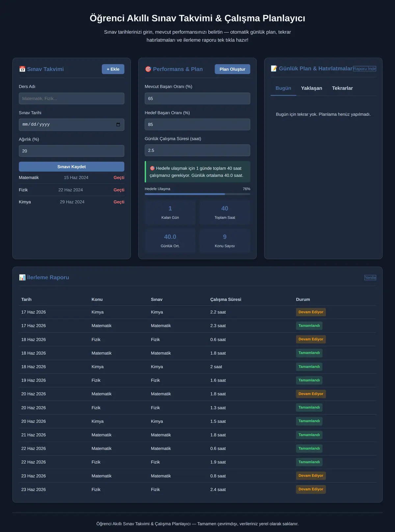The image size is (395, 532).
Task: Click the calendar emoji beside Sınav Takvimi
Action: [x=22, y=69]
